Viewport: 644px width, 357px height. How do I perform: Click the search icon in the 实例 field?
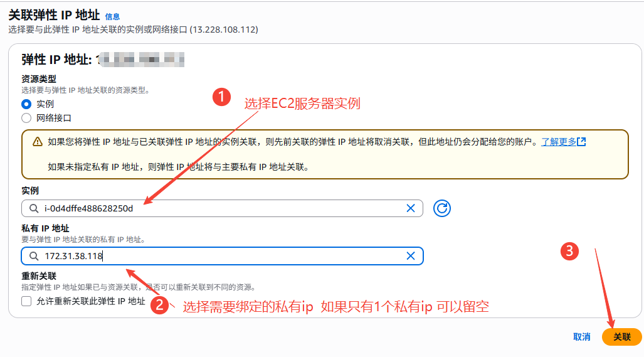click(33, 208)
